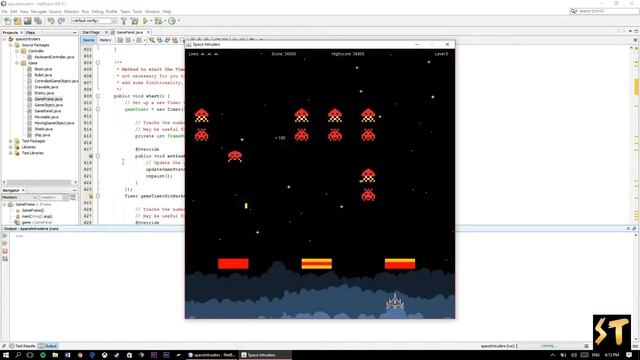
Task: Close the Space Intruders game window
Action: coord(447,44)
